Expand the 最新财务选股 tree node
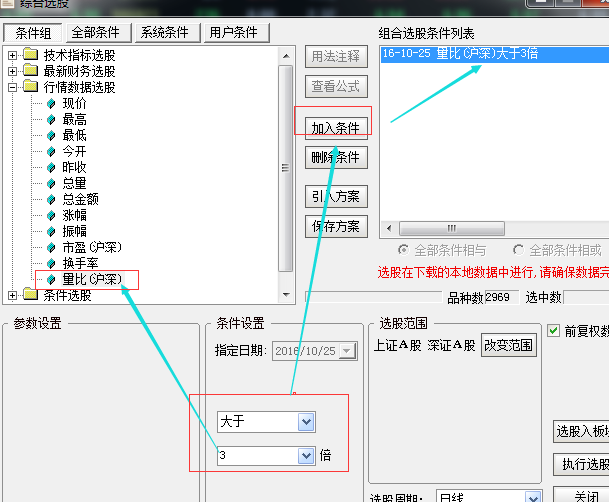 [x=12, y=71]
